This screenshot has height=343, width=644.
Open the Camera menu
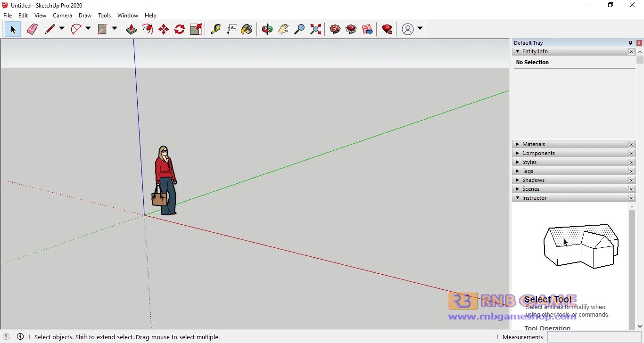coord(62,15)
